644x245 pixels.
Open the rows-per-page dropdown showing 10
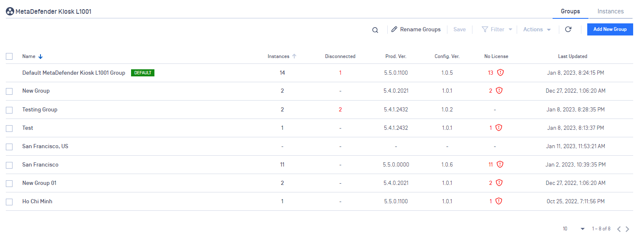pos(574,229)
